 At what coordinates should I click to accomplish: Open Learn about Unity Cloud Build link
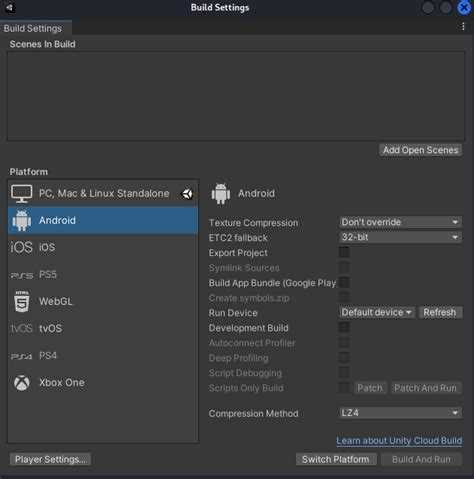coord(399,441)
